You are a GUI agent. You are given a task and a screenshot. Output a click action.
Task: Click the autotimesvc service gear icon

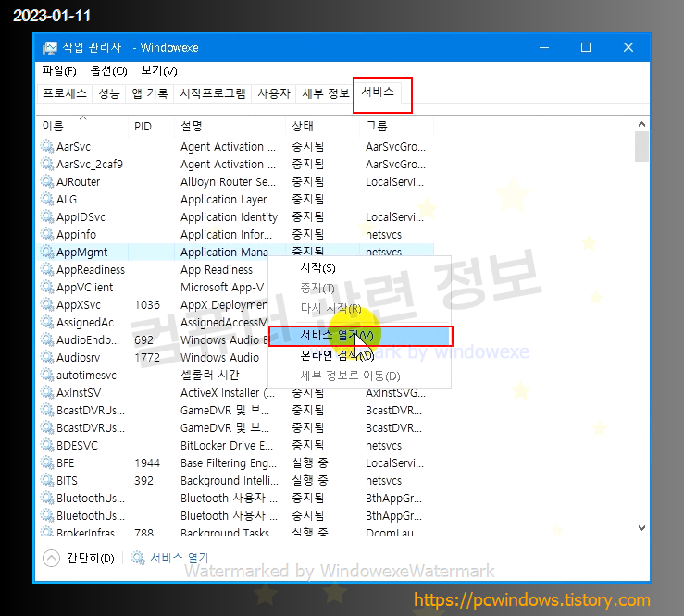(47, 375)
